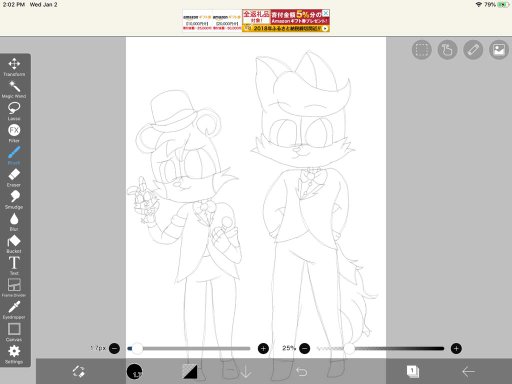Image resolution: width=512 pixels, height=384 pixels.
Task: Pick the Eyedropper tool
Action: [14, 310]
